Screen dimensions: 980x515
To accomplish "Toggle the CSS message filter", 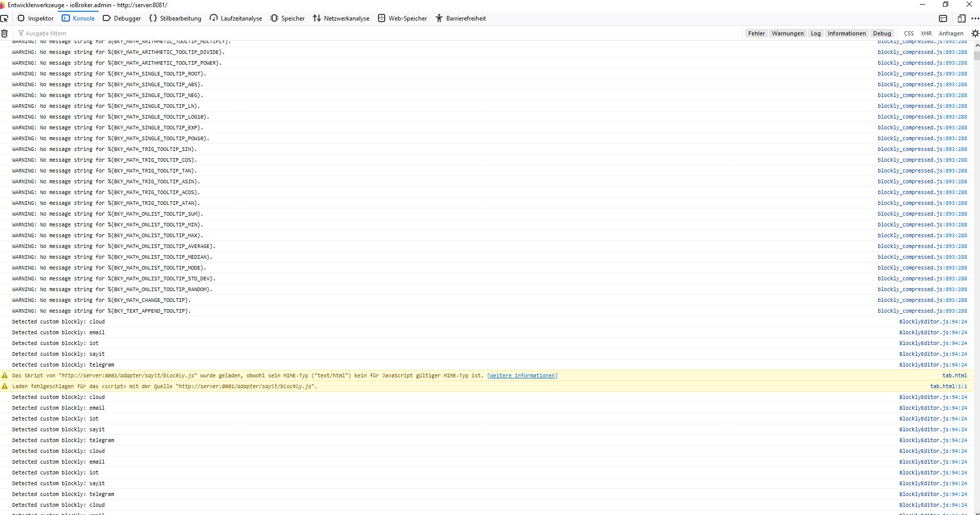I will point(909,33).
